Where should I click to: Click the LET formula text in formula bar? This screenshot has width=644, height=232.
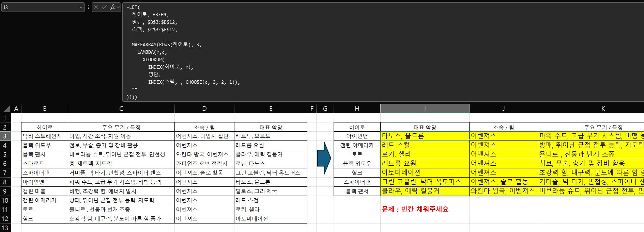pos(133,7)
